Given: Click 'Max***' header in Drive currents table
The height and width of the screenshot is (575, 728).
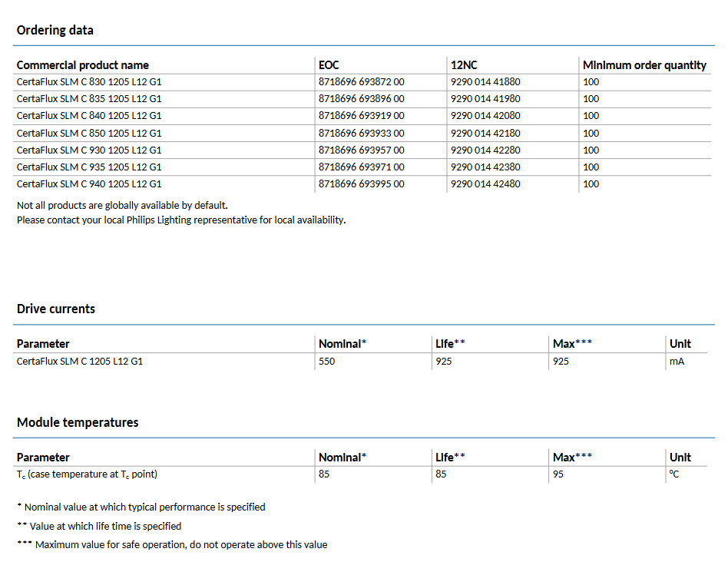Looking at the screenshot, I should tap(572, 344).
